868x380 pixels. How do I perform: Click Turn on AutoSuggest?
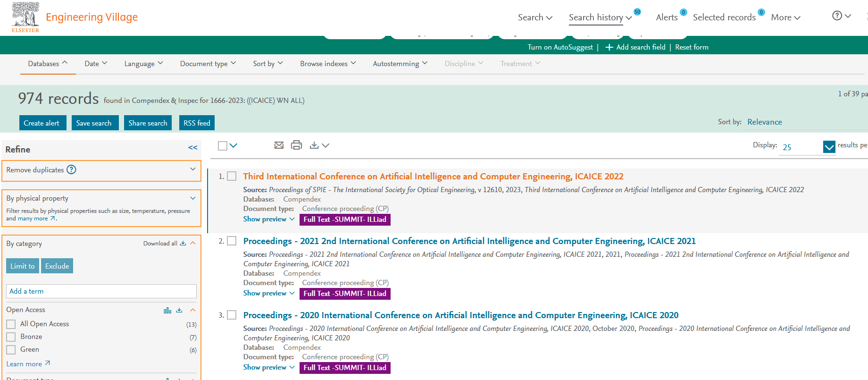tap(560, 47)
